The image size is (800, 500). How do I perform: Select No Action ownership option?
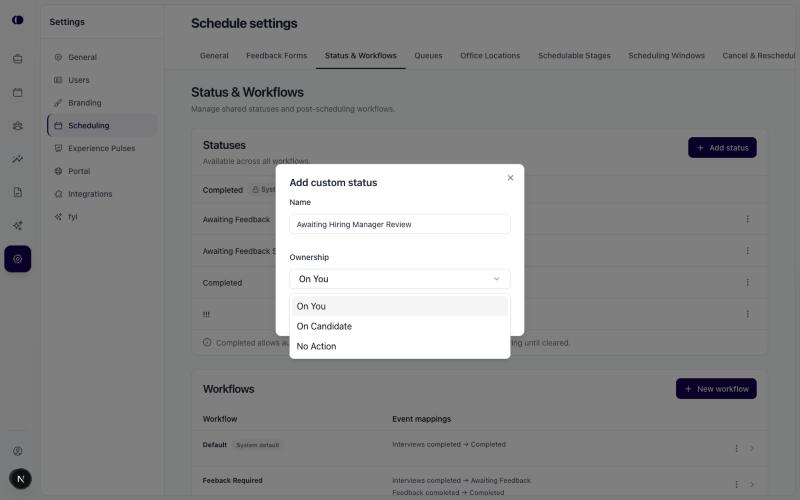399,346
